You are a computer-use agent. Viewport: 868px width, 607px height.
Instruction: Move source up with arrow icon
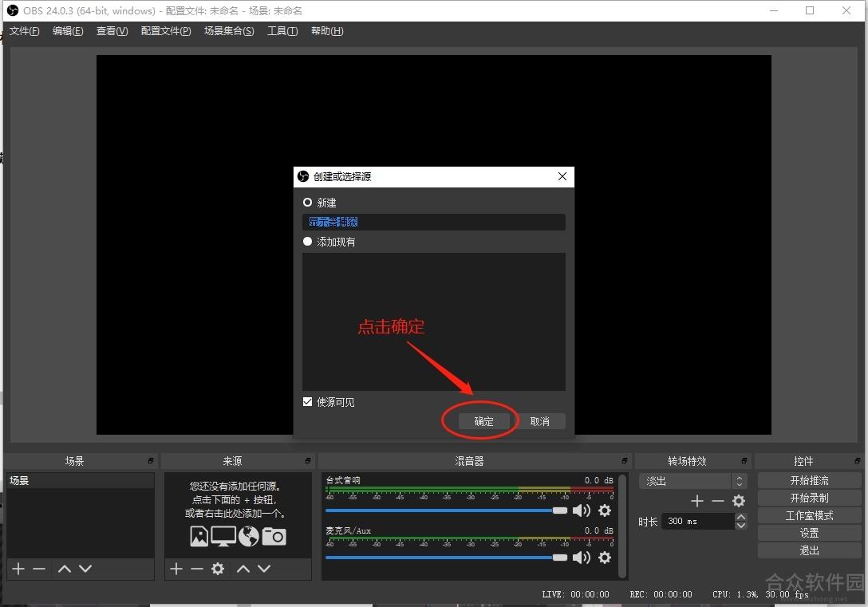243,568
